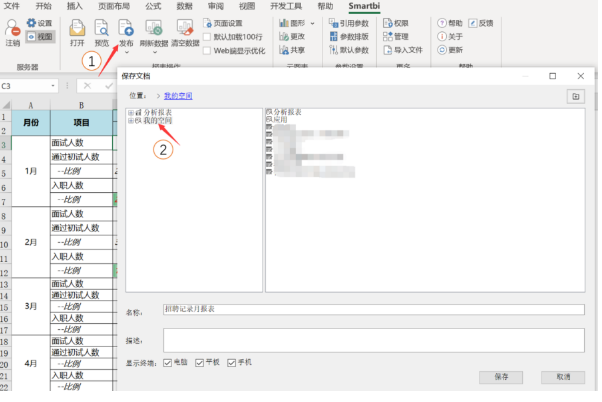Screen dimensions: 602x402
Task: Switch to the 开发工具 ribbon tab
Action: (286, 6)
